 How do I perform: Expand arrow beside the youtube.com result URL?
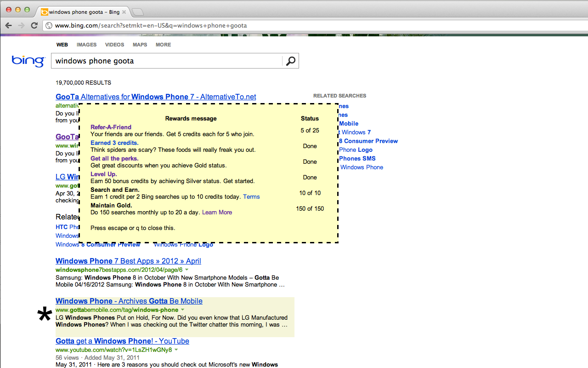176,350
